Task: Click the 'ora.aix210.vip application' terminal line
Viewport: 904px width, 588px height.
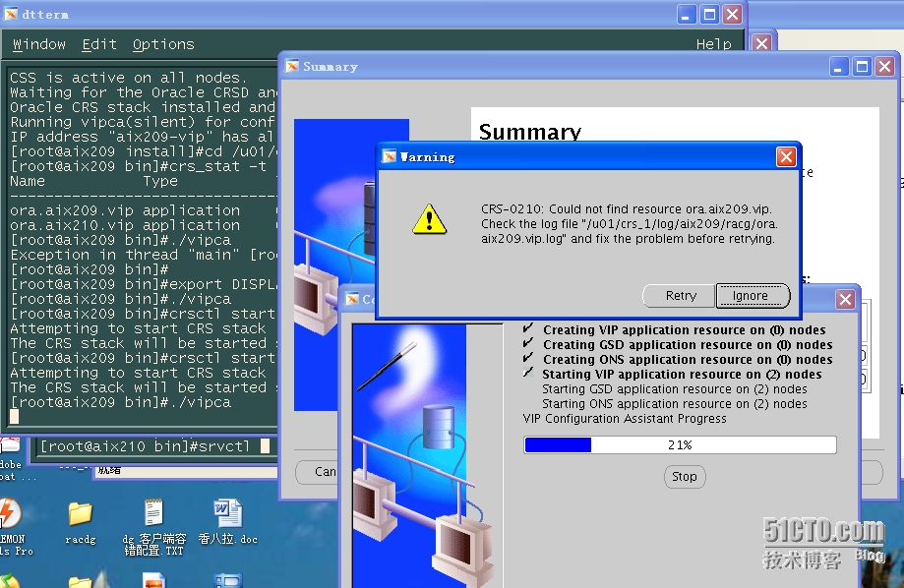Action: (125, 225)
